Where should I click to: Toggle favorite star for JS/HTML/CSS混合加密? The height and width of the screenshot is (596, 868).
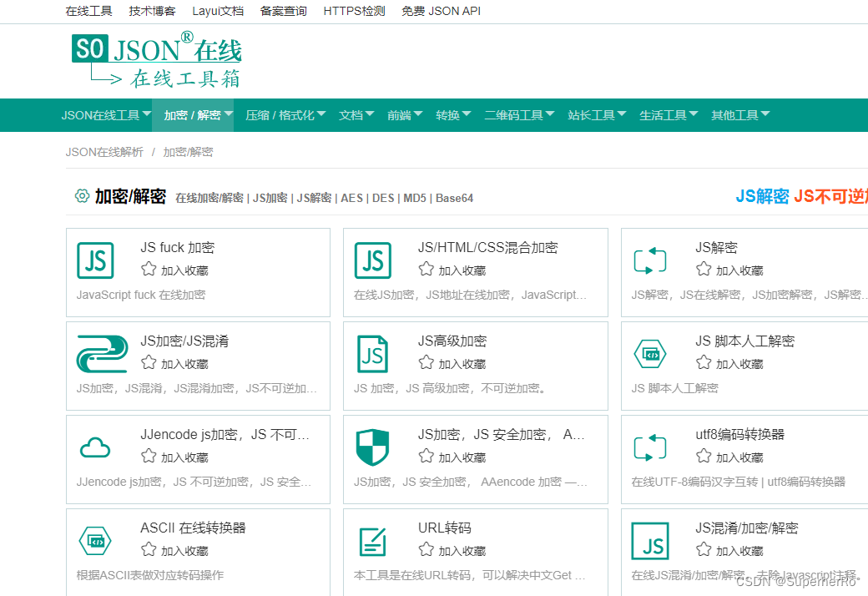(x=426, y=269)
